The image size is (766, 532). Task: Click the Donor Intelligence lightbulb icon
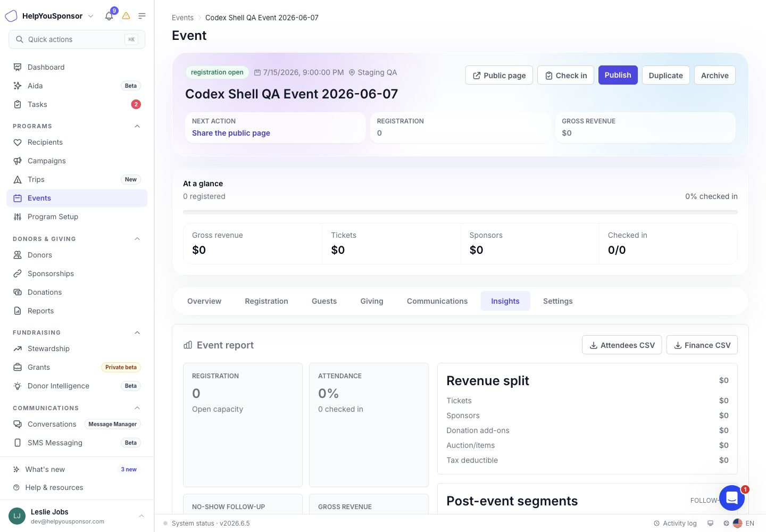pyautogui.click(x=18, y=386)
